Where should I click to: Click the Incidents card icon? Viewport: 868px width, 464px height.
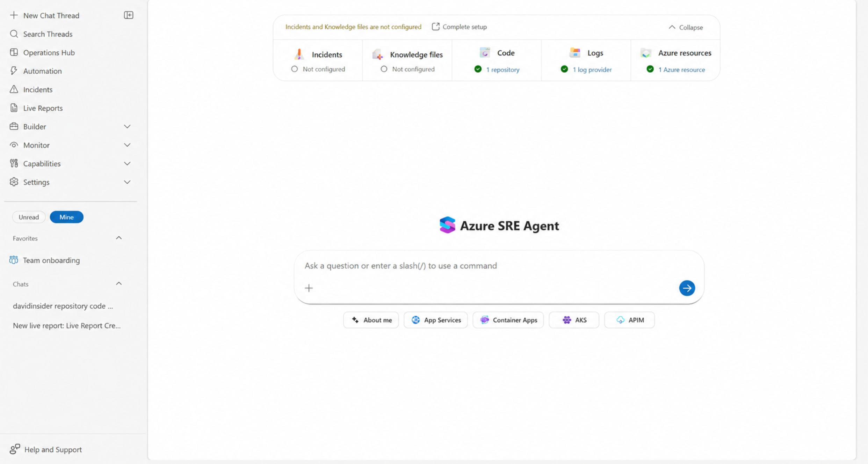[x=299, y=54]
